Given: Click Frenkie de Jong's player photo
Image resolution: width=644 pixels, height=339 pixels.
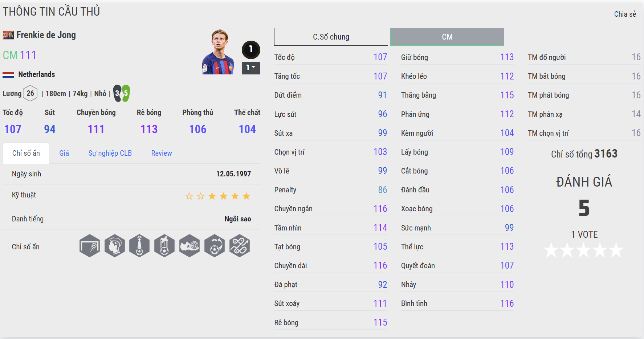Looking at the screenshot, I should 218,52.
